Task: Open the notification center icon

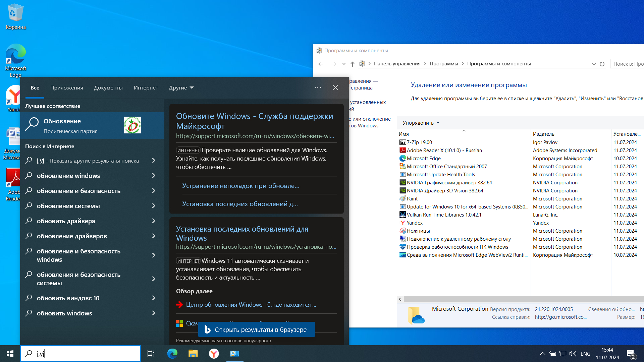Action: coord(631,354)
